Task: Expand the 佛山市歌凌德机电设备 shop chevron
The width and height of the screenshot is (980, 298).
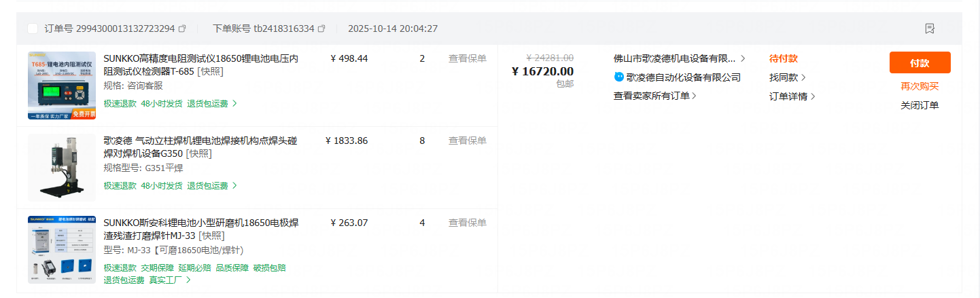Action: click(x=743, y=58)
